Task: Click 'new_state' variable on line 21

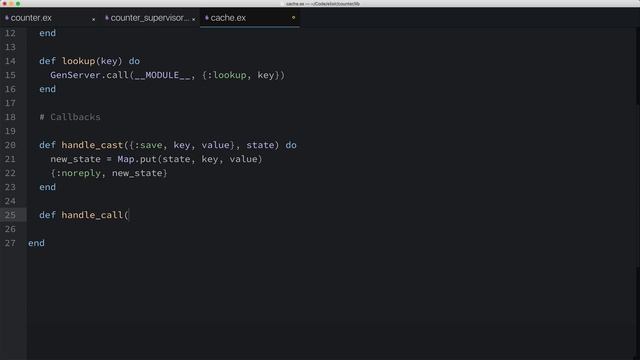Action: [x=76, y=159]
